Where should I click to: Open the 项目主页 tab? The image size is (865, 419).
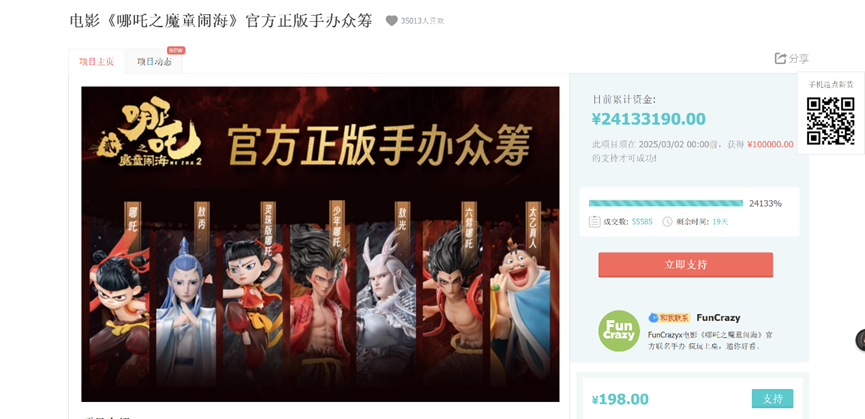point(97,61)
